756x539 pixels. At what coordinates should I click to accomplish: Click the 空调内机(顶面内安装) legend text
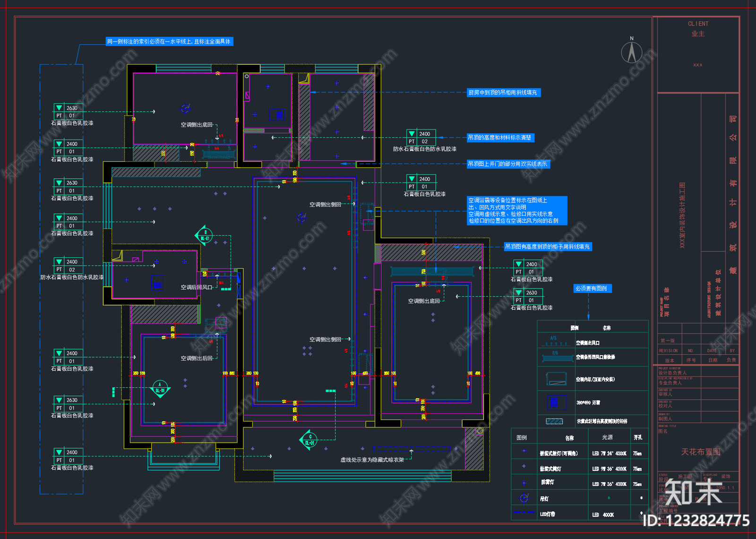tap(595, 379)
